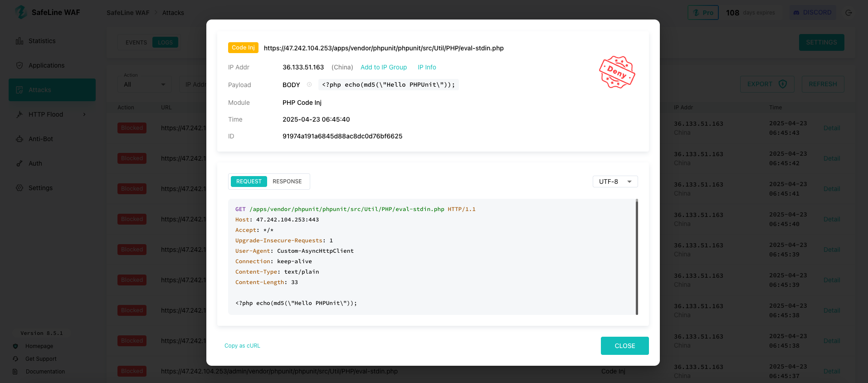Open the Action filter dropdown
Viewport: 868px width, 383px height.
click(145, 84)
